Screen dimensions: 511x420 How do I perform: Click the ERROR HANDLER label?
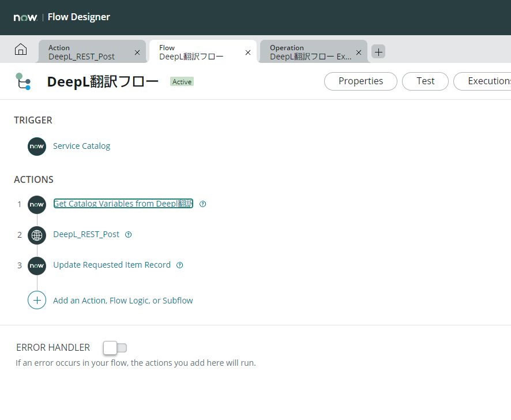coord(53,348)
